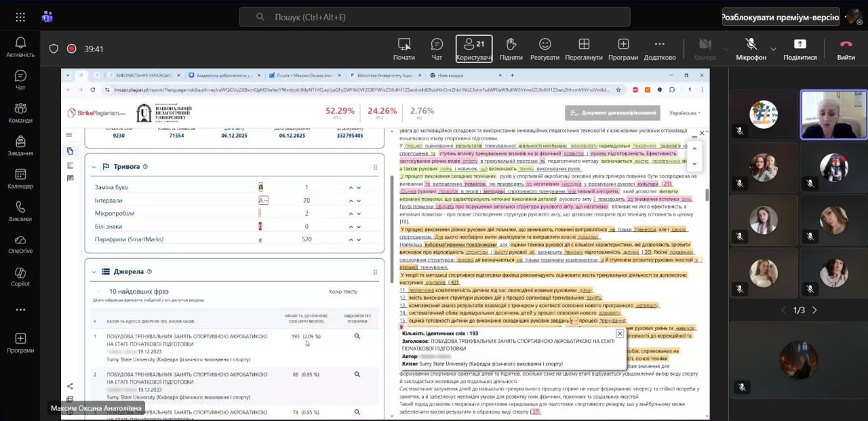
Task: Click the Teams search box
Action: pyautogui.click(x=434, y=17)
